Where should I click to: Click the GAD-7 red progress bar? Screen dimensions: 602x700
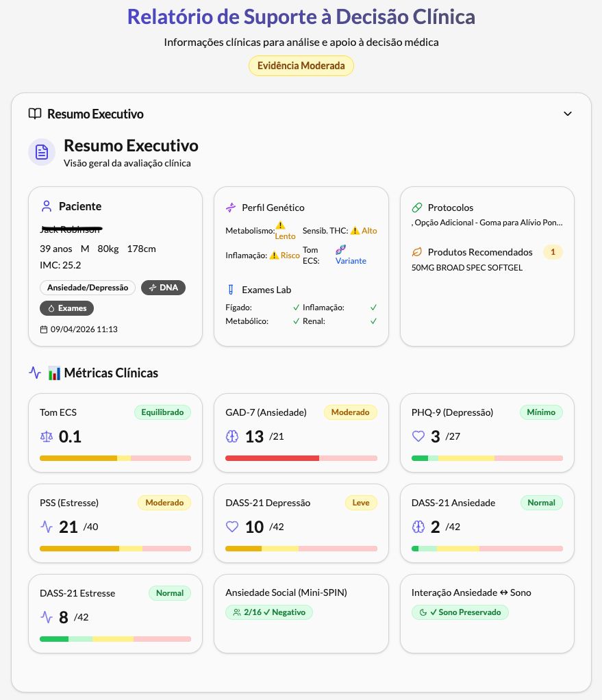(272, 458)
